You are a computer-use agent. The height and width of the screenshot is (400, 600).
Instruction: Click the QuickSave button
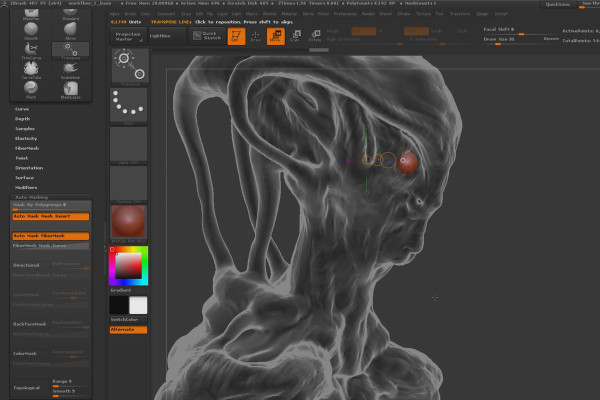pyautogui.click(x=557, y=4)
